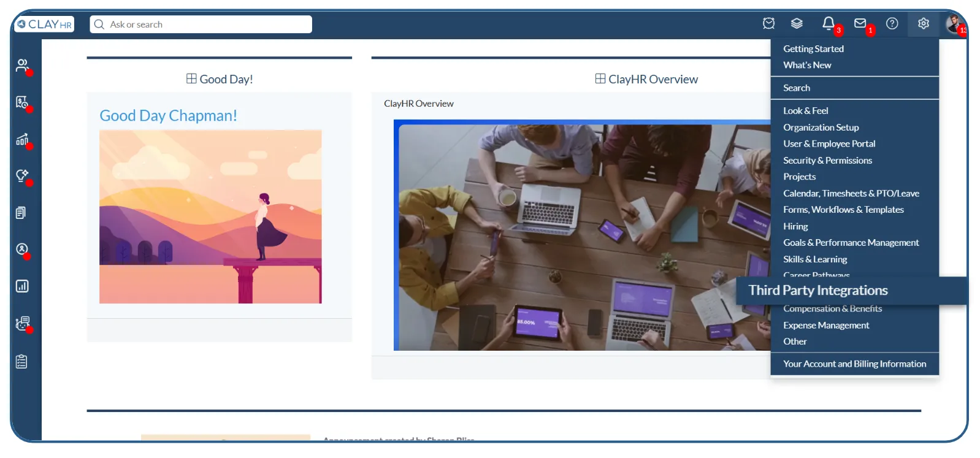The width and height of the screenshot is (980, 458).
Task: Open the user profile avatar
Action: [954, 24]
